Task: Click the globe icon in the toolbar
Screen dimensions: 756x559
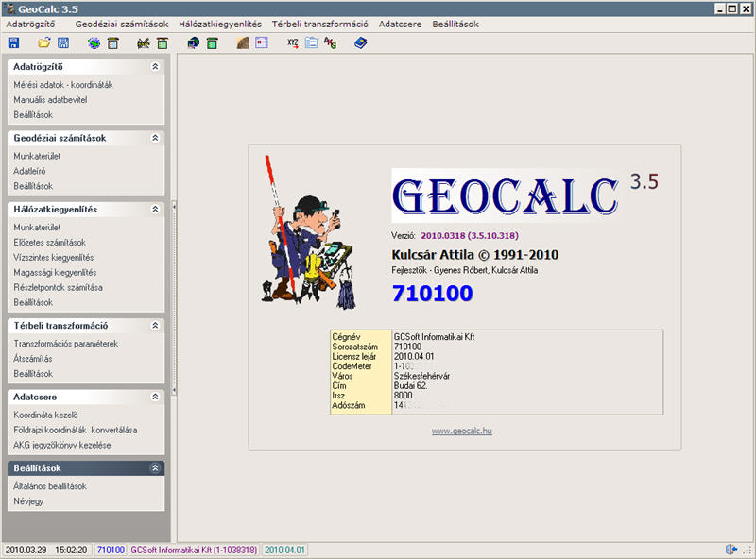Action: coord(94,43)
